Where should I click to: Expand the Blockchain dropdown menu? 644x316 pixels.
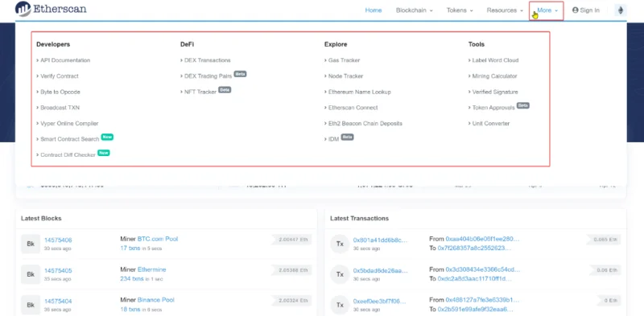pos(414,10)
